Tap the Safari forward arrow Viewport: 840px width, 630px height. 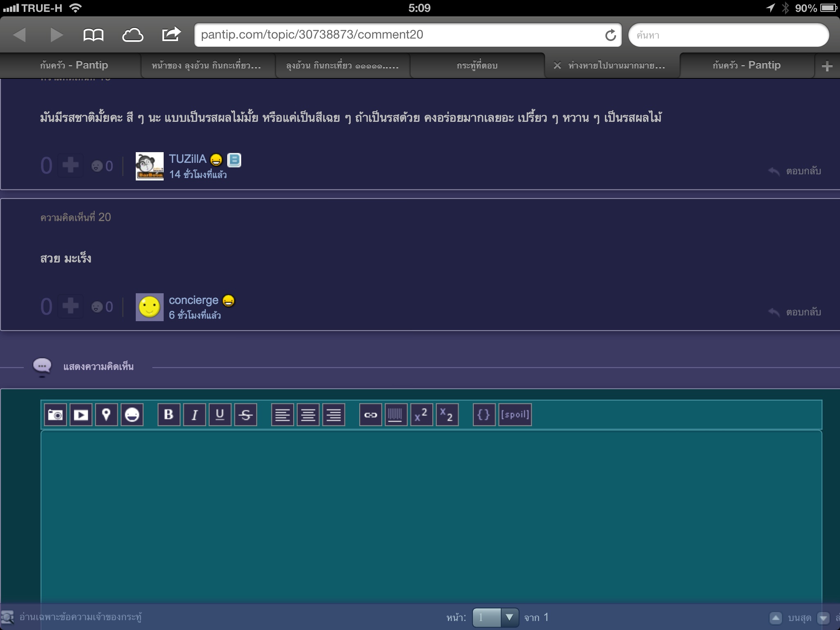point(57,35)
